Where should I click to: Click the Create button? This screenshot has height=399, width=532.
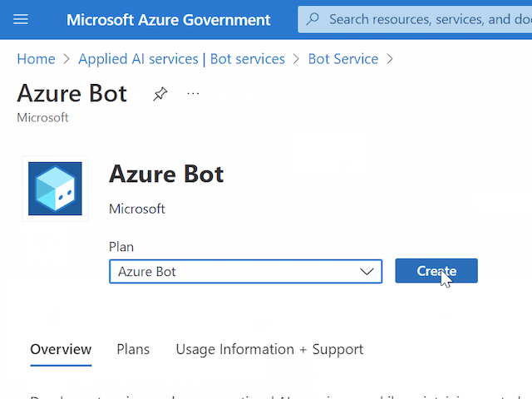click(436, 271)
